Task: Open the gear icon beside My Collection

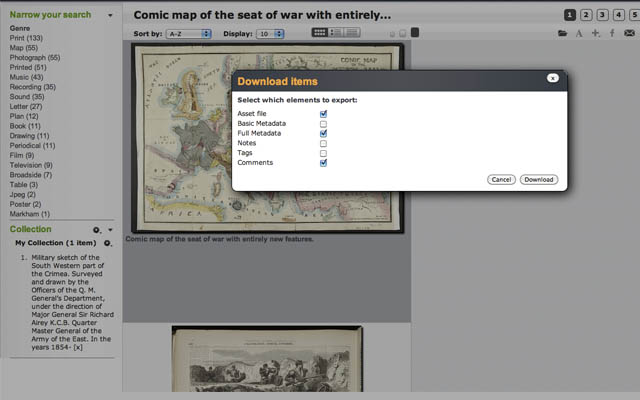Action: click(x=107, y=243)
